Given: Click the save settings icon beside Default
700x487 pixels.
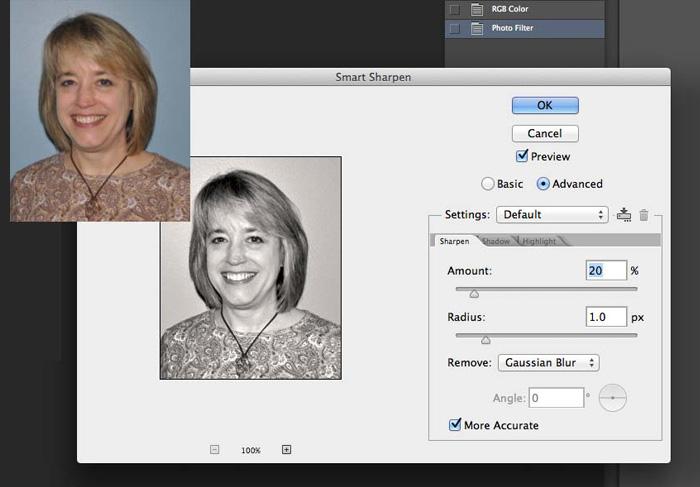Looking at the screenshot, I should (625, 214).
